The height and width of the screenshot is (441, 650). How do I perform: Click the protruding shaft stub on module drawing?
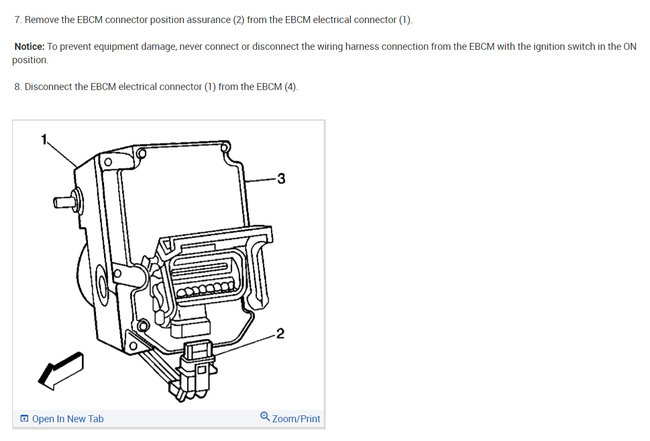click(x=63, y=202)
